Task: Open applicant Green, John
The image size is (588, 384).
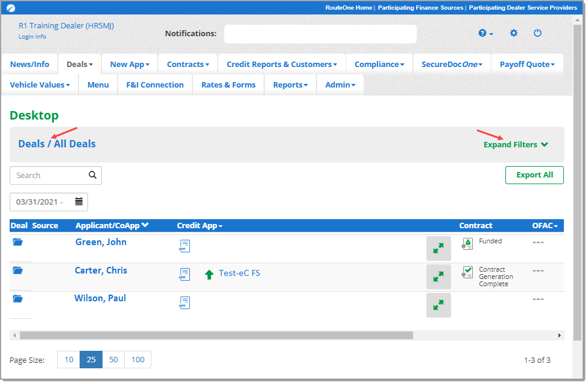Action: click(101, 242)
